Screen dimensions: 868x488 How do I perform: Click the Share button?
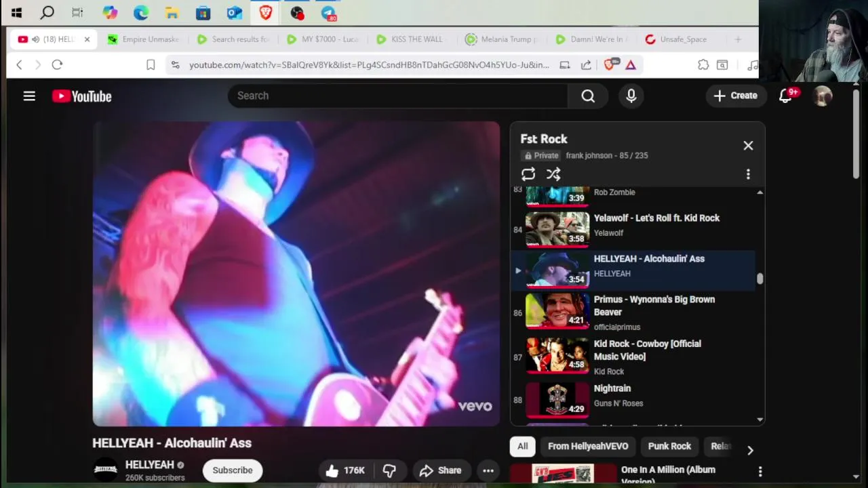[x=440, y=470]
